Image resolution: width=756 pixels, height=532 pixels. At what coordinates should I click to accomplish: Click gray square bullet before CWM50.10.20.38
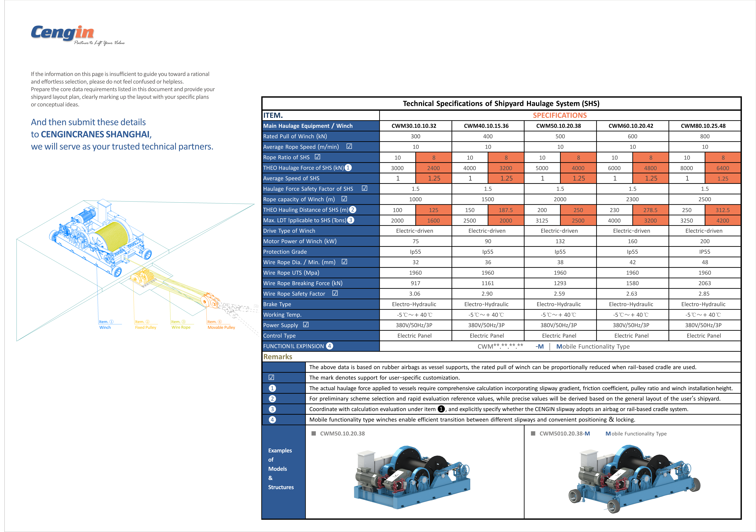coord(314,434)
